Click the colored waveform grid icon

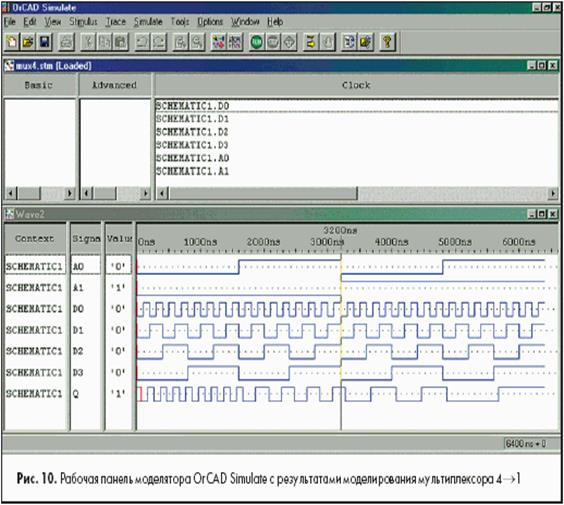click(x=235, y=42)
